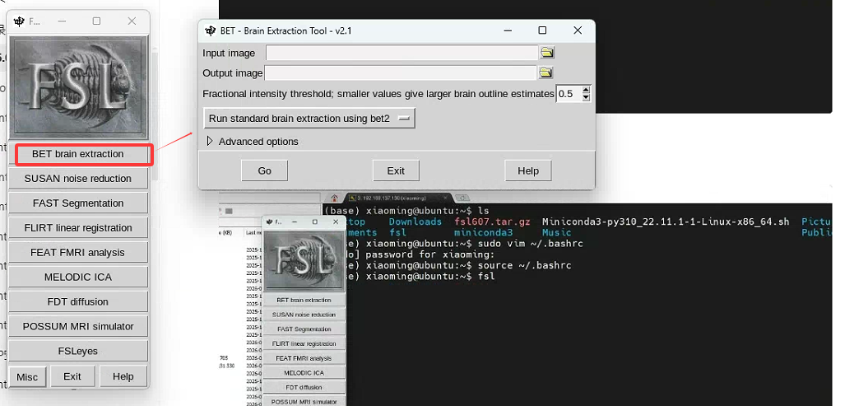The height and width of the screenshot is (406, 868).
Task: Click MELODIC ICA in small FSL window
Action: pos(304,373)
